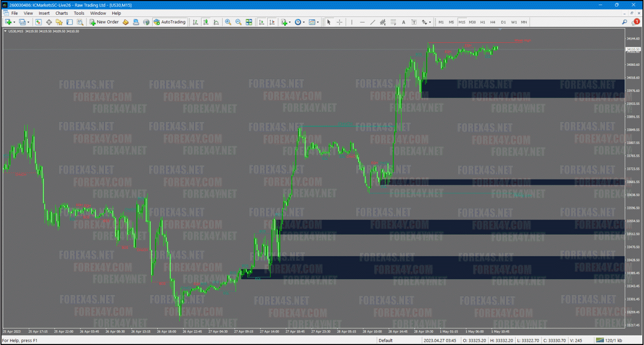
Task: Zoom in on the chart
Action: tap(228, 22)
